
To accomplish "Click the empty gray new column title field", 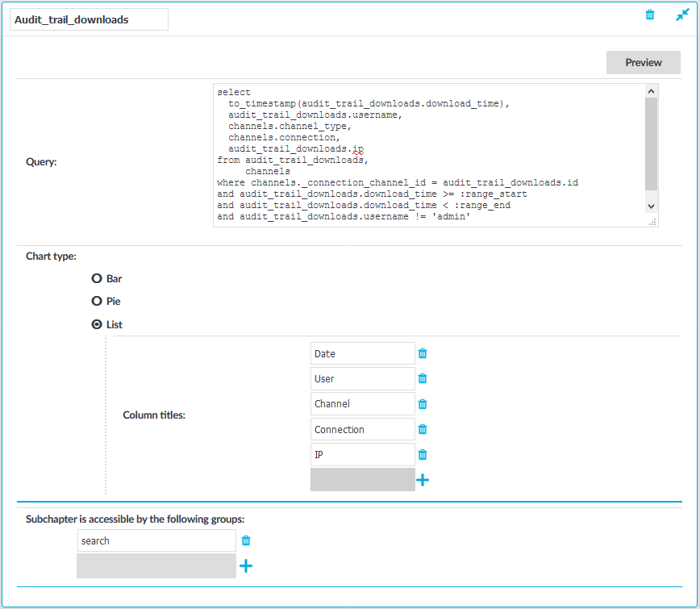I will (x=363, y=479).
